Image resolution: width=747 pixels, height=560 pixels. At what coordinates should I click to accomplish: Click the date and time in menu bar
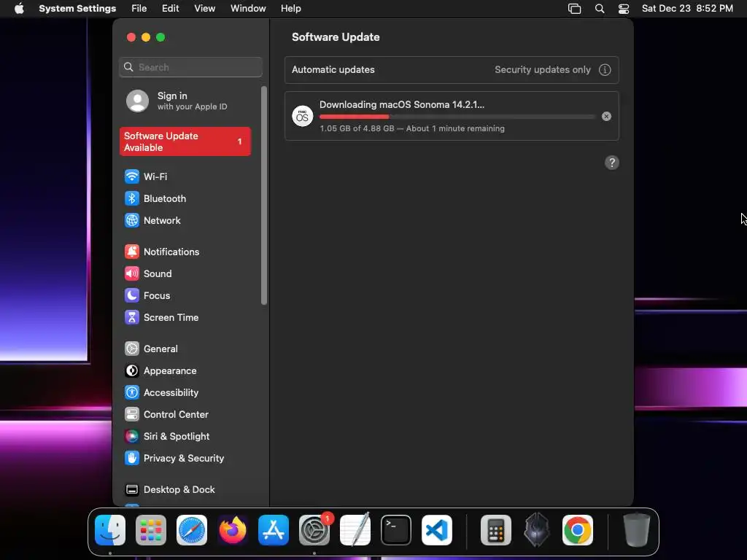pyautogui.click(x=687, y=9)
